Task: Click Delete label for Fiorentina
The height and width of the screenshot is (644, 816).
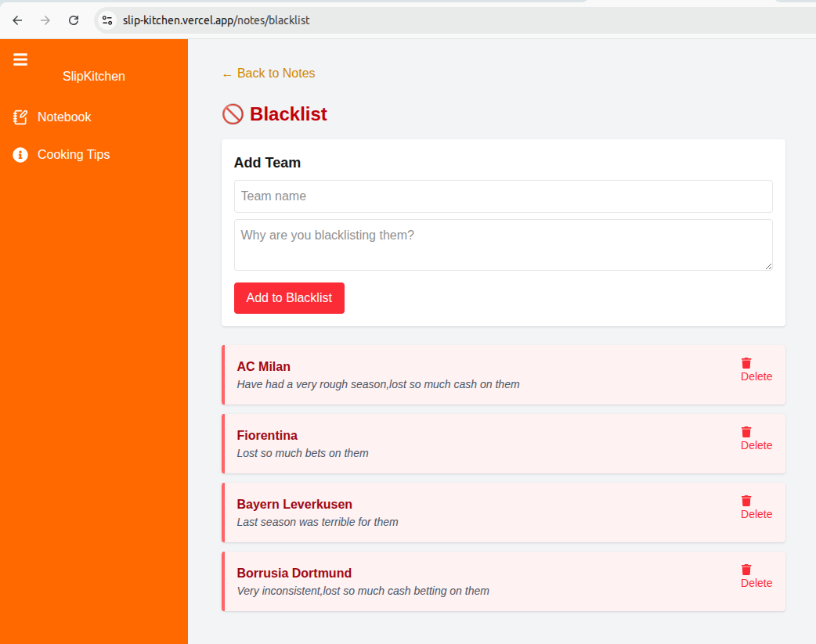Action: pyautogui.click(x=756, y=445)
